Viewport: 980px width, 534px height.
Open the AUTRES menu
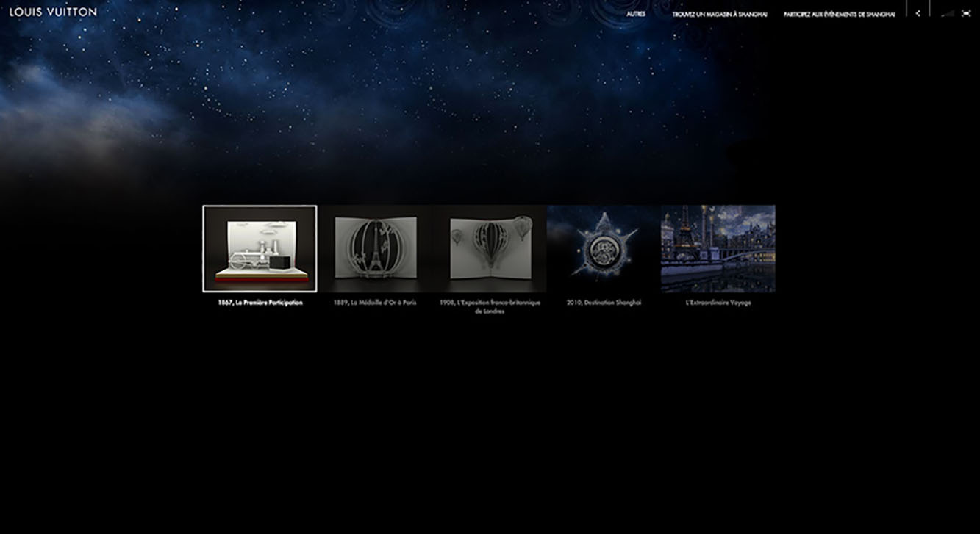coord(636,14)
